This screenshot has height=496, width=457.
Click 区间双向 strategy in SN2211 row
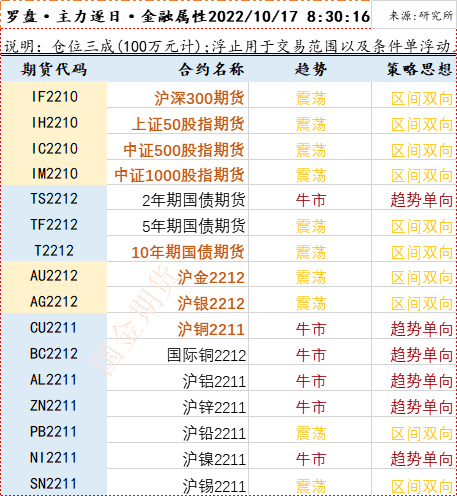[x=422, y=486]
